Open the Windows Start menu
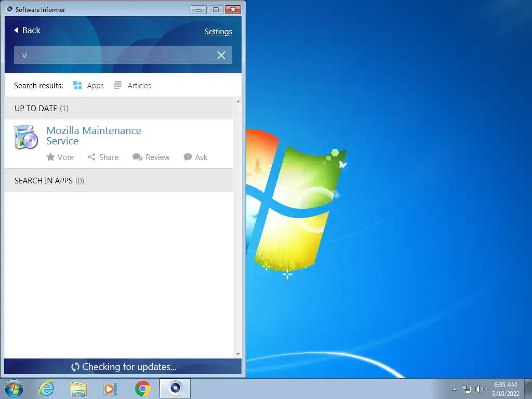 (14, 389)
